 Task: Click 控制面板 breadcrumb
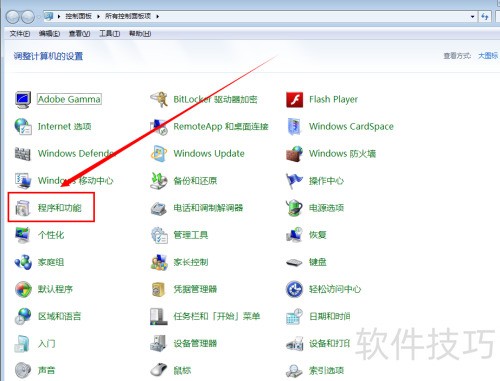pyautogui.click(x=78, y=16)
